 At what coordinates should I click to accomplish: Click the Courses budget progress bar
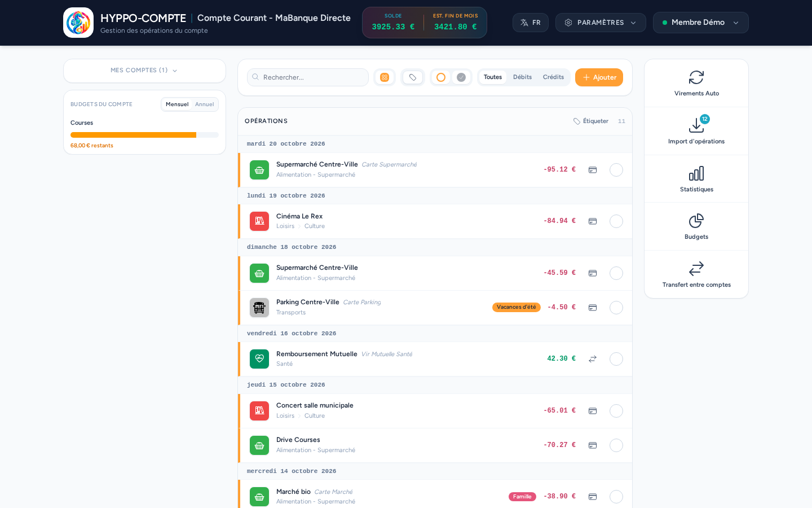pyautogui.click(x=144, y=135)
